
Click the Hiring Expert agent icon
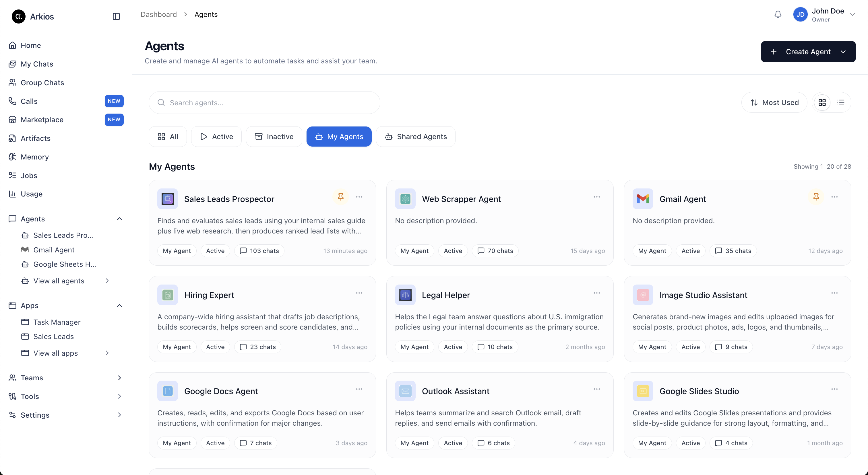[x=167, y=295]
